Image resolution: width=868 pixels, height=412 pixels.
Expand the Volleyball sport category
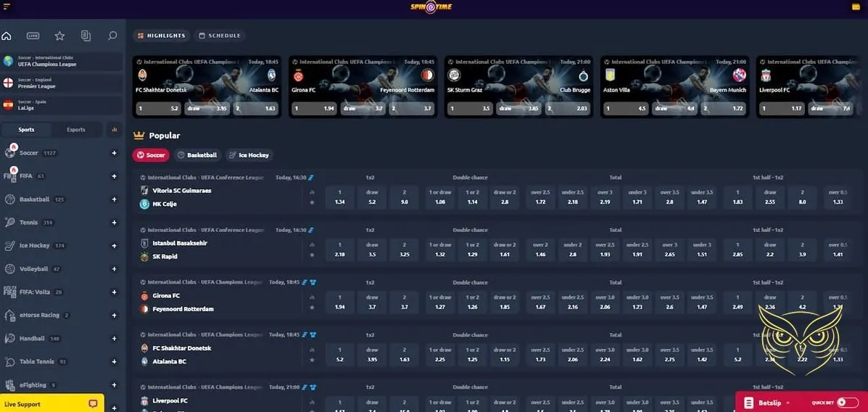pos(114,269)
